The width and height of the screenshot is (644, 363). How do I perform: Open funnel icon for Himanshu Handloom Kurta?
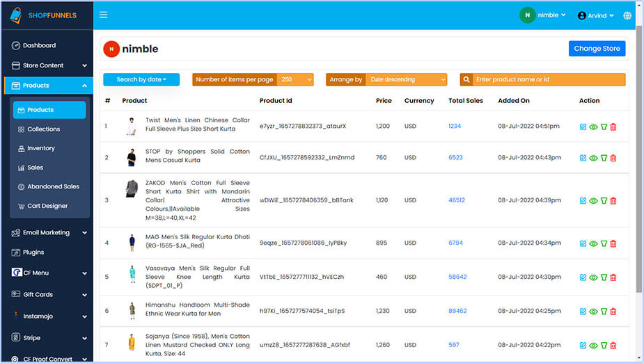[604, 312]
